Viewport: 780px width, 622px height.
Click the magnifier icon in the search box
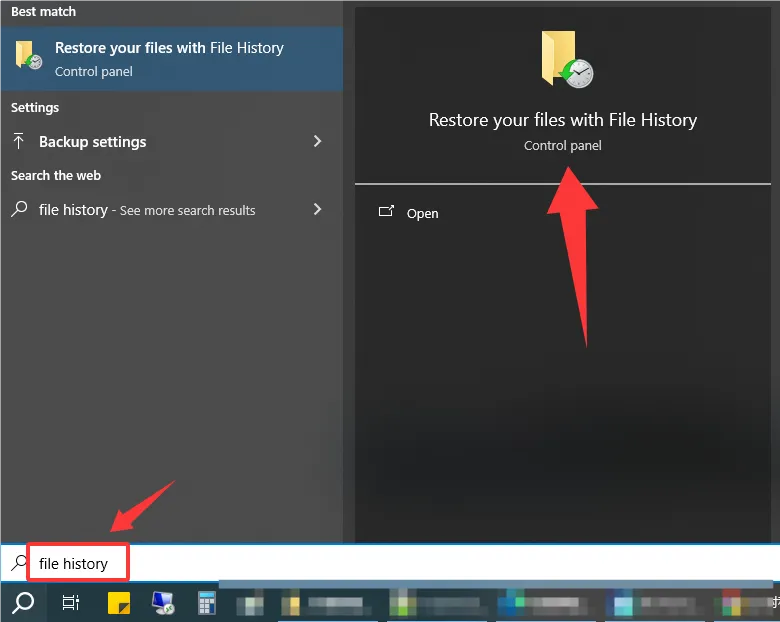click(x=19, y=563)
